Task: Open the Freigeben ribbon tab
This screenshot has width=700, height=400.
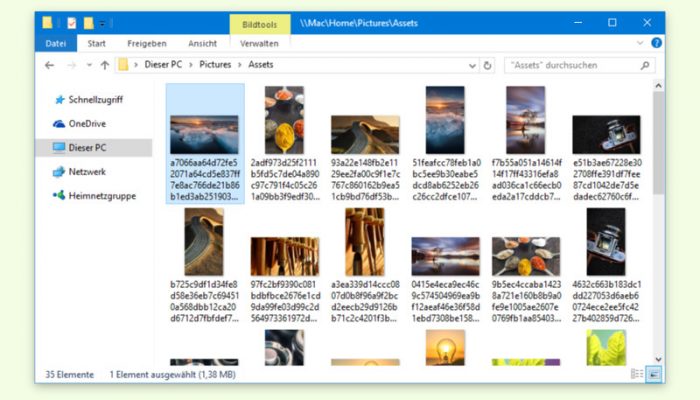Action: (147, 43)
